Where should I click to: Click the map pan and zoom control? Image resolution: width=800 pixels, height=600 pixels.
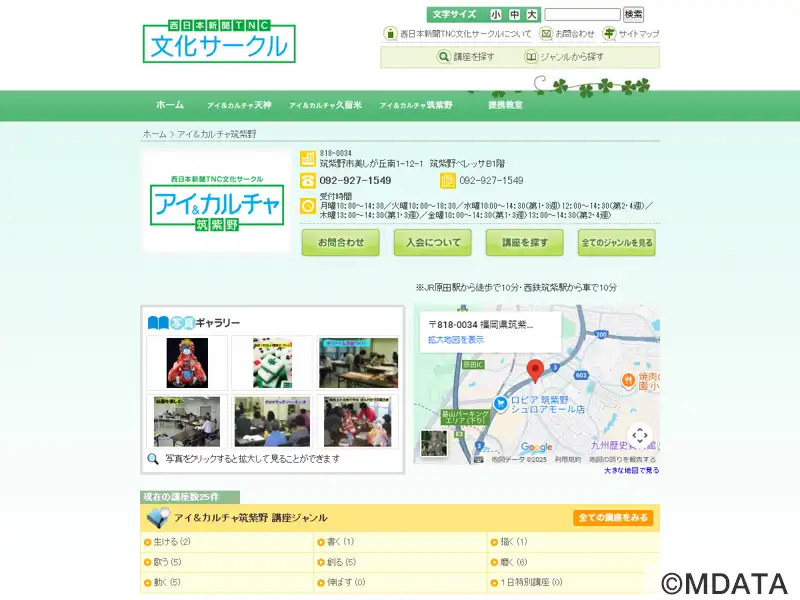coord(640,436)
